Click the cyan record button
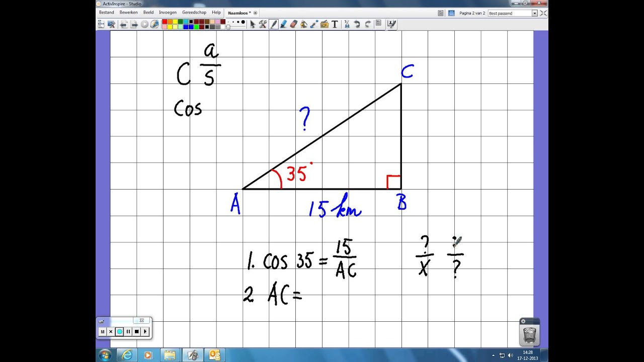 [x=120, y=331]
